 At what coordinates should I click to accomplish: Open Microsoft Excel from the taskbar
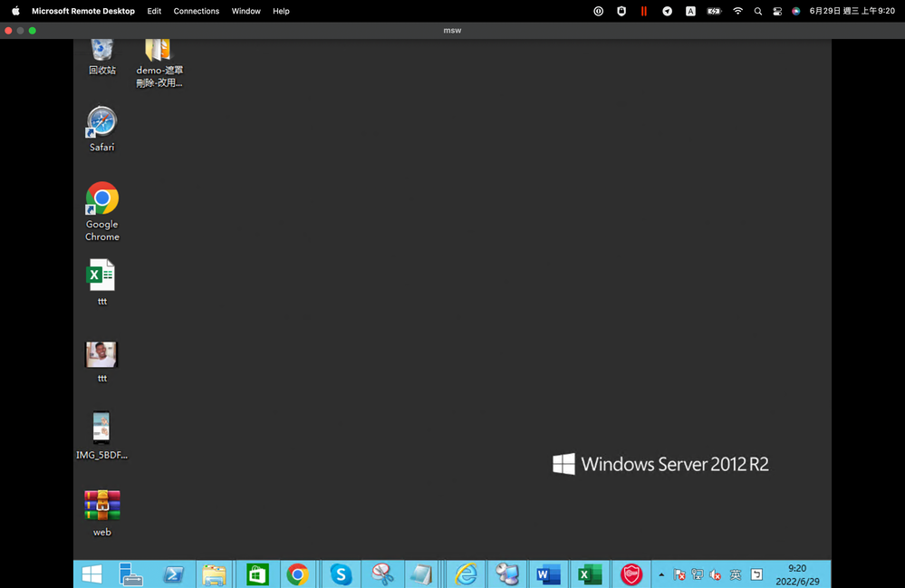pyautogui.click(x=590, y=574)
